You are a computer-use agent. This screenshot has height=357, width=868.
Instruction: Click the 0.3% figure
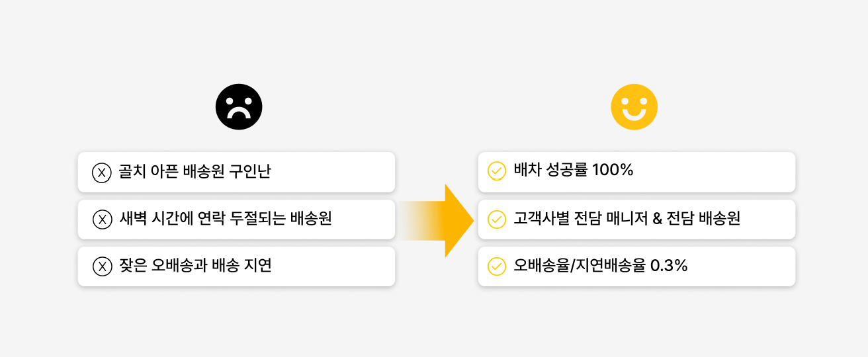click(x=669, y=266)
